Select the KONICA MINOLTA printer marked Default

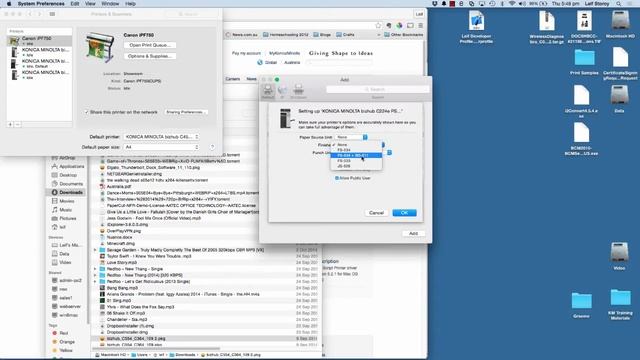(x=39, y=63)
